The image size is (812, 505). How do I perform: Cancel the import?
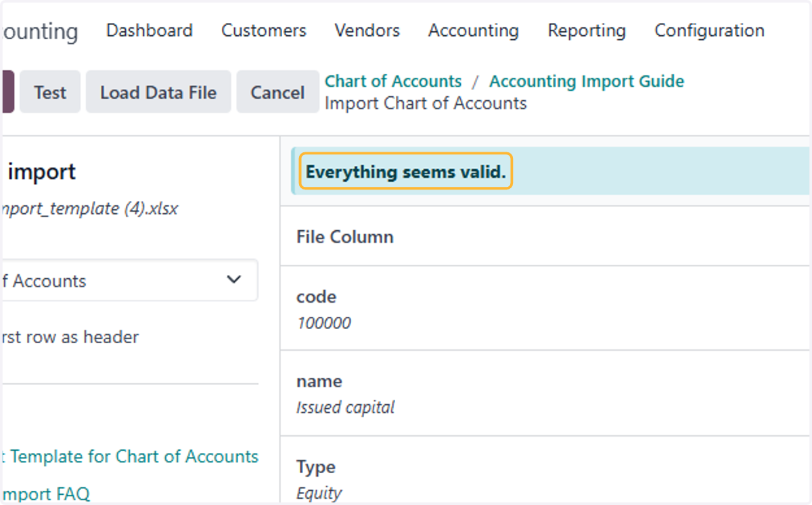(x=277, y=92)
